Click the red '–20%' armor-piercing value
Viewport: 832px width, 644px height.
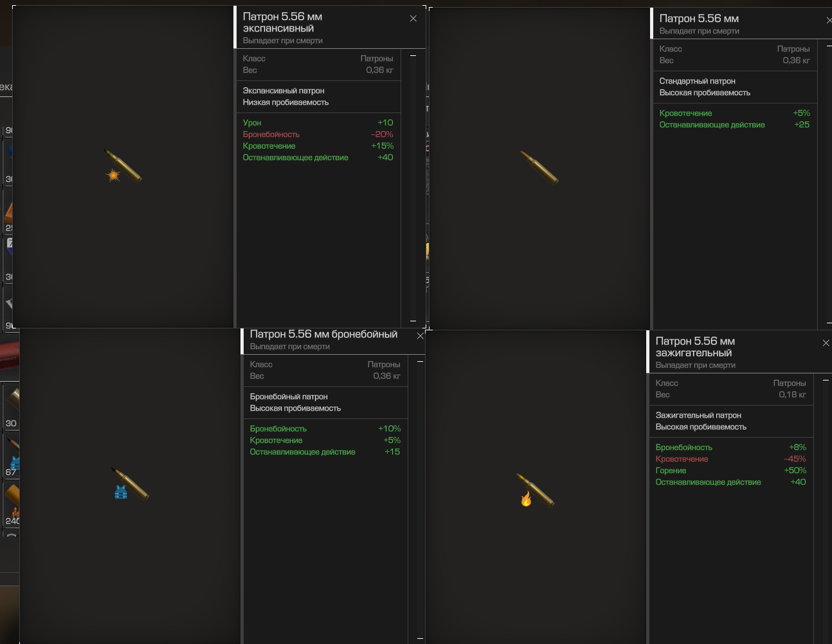[x=382, y=134]
